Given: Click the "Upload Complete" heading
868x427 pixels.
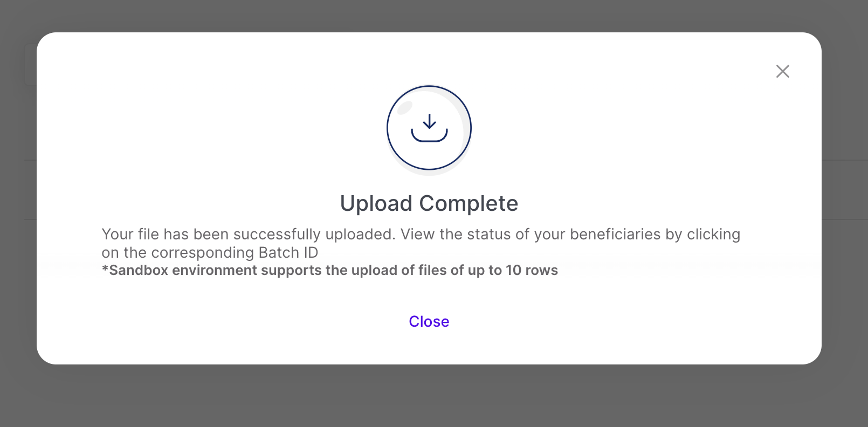Looking at the screenshot, I should (x=429, y=203).
